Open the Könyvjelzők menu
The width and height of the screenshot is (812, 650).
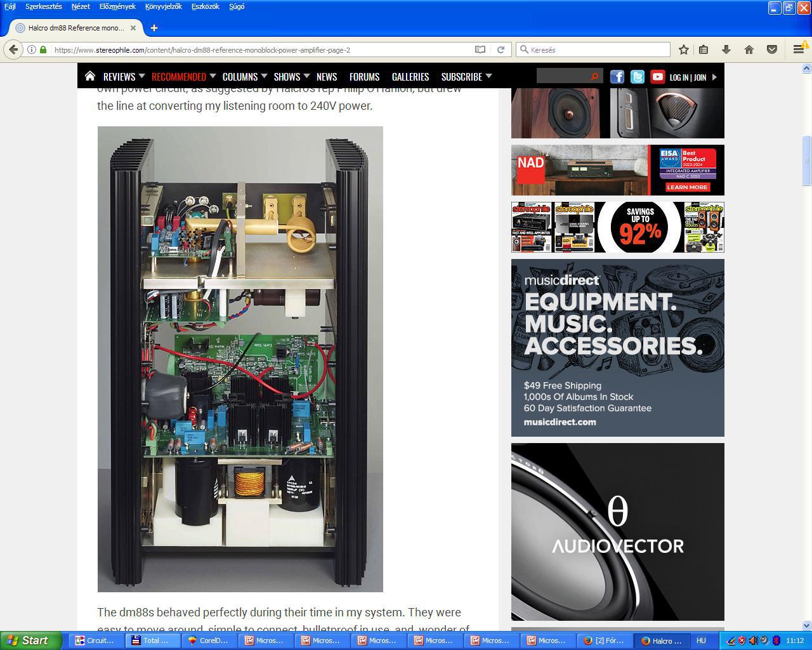pyautogui.click(x=164, y=6)
